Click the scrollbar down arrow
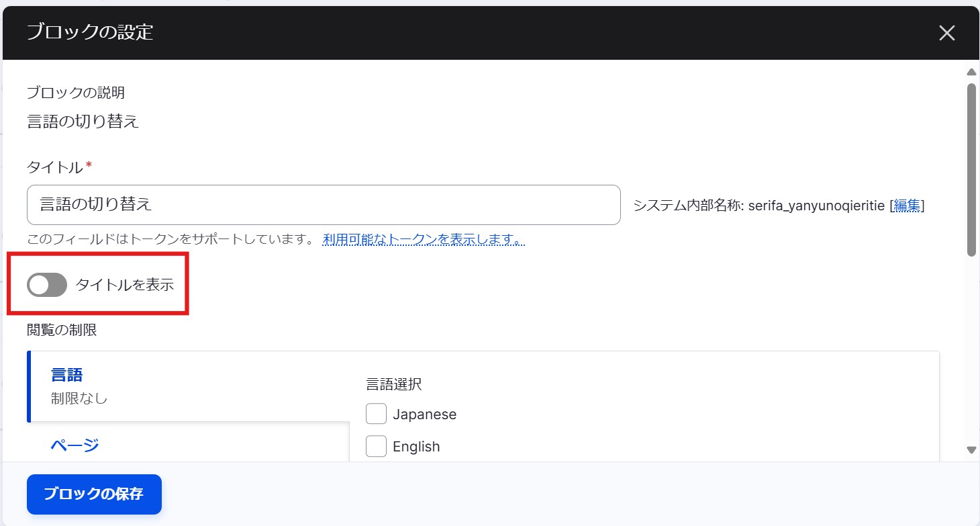This screenshot has width=980, height=526. (x=971, y=449)
